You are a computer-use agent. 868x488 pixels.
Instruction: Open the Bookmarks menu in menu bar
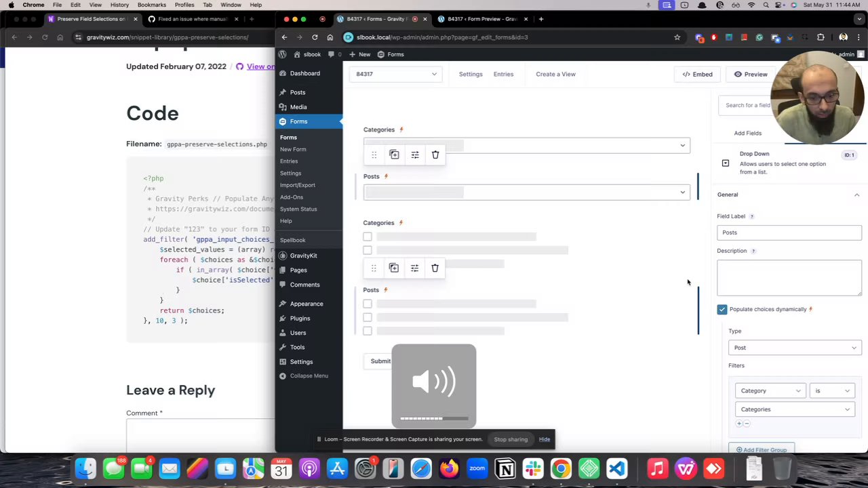click(151, 5)
